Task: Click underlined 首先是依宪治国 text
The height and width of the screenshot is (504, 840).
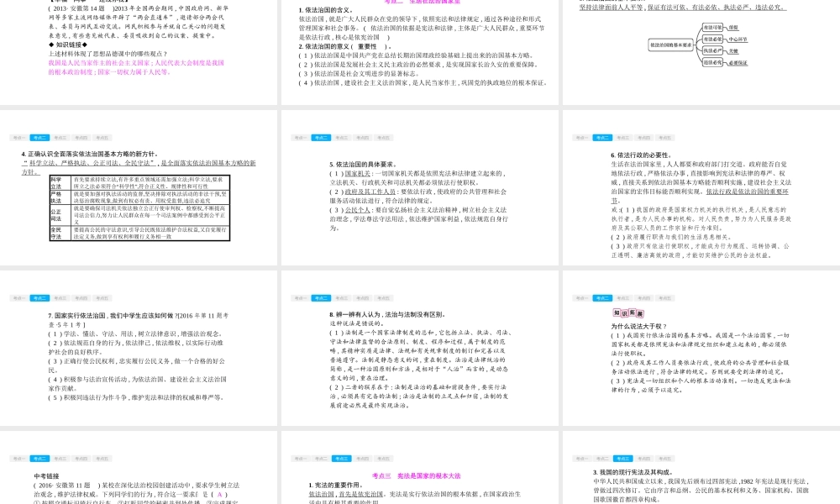Action: point(360,494)
